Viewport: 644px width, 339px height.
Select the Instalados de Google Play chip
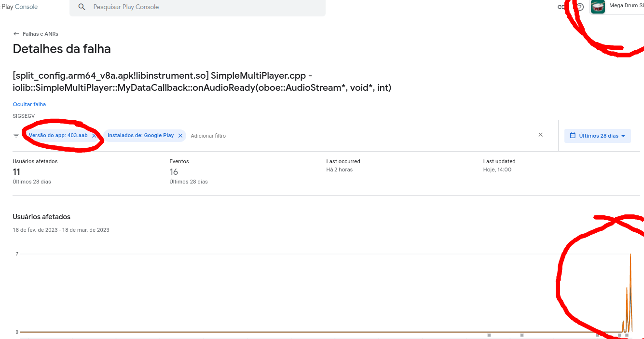(x=141, y=136)
